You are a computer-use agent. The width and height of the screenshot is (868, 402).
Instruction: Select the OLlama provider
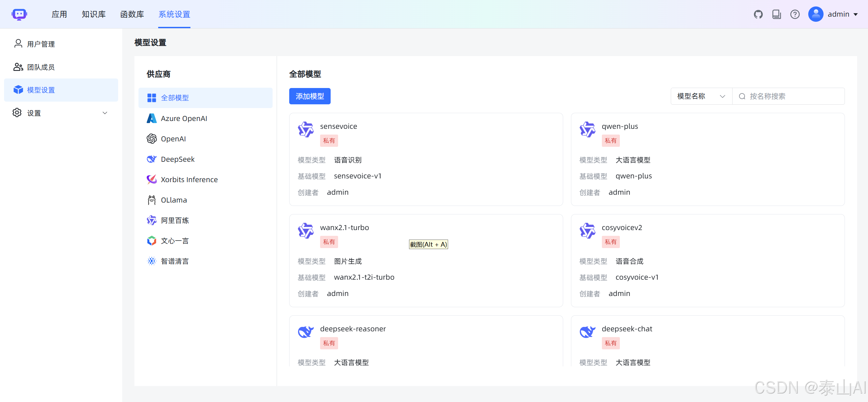(174, 200)
